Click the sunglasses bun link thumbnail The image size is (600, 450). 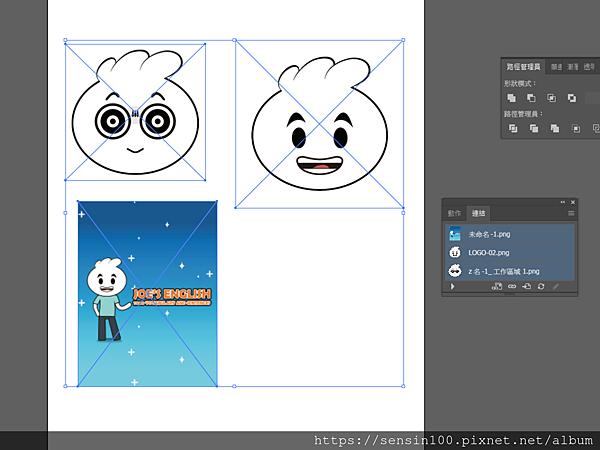[x=455, y=271]
